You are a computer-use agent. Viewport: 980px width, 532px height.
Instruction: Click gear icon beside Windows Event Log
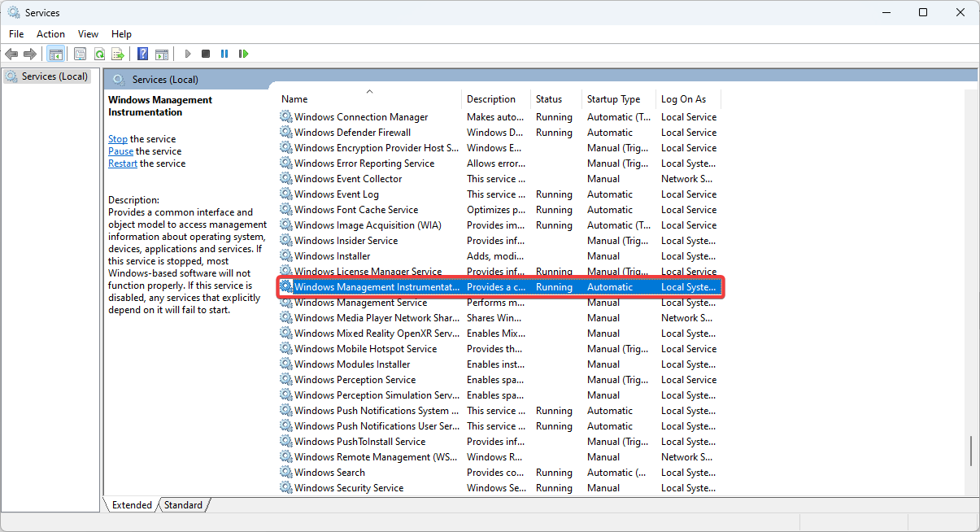286,194
